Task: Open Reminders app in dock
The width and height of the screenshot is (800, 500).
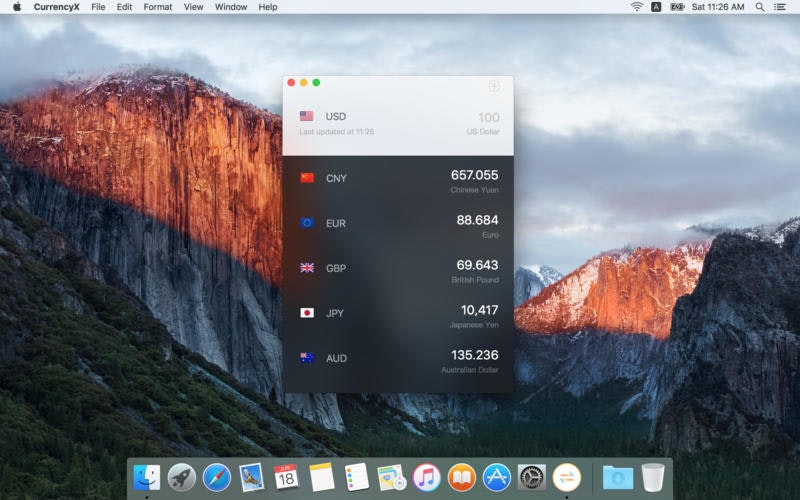Action: pyautogui.click(x=356, y=477)
